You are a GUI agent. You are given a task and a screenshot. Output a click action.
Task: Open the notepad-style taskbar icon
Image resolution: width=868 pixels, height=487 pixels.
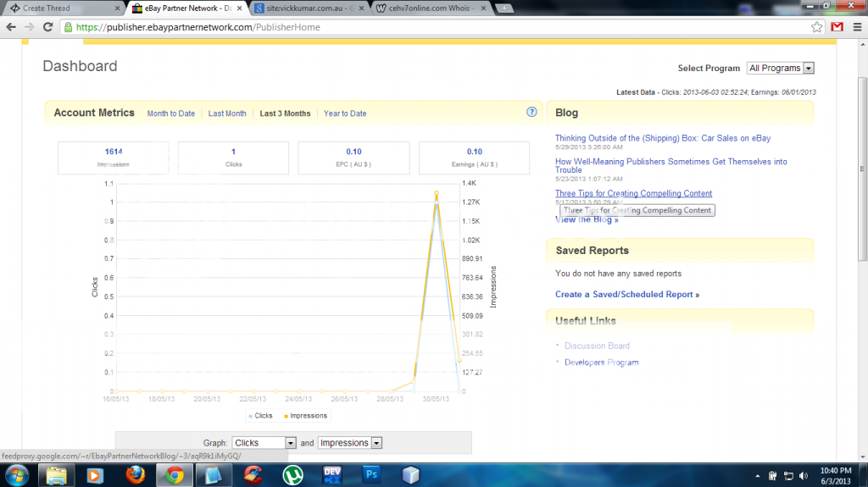214,475
